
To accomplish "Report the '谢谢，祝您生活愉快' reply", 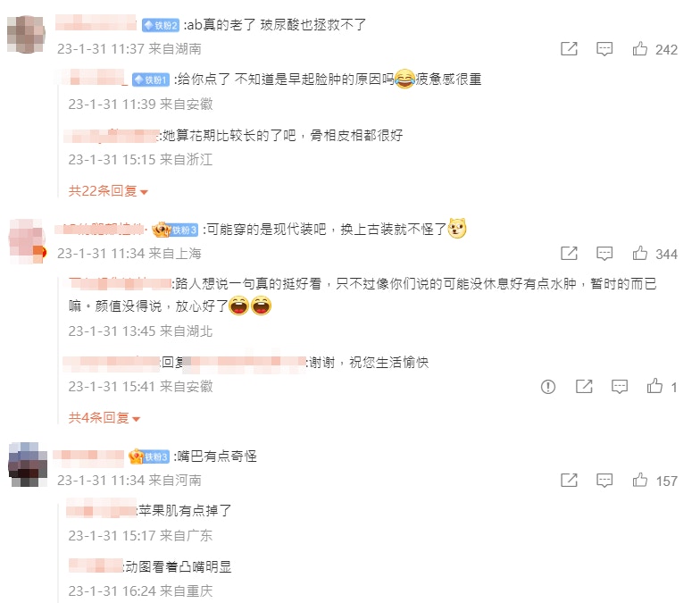I will tap(548, 386).
